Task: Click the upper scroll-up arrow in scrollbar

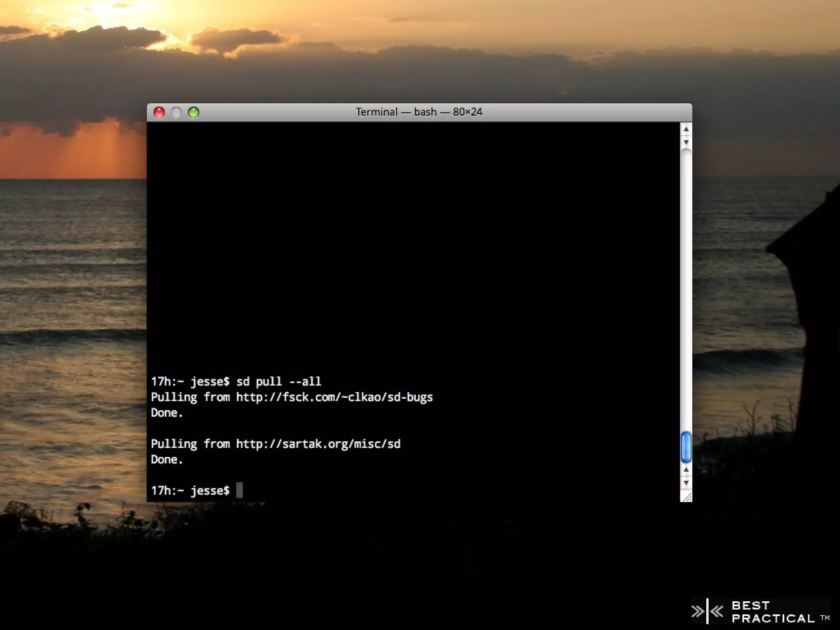Action: point(686,130)
